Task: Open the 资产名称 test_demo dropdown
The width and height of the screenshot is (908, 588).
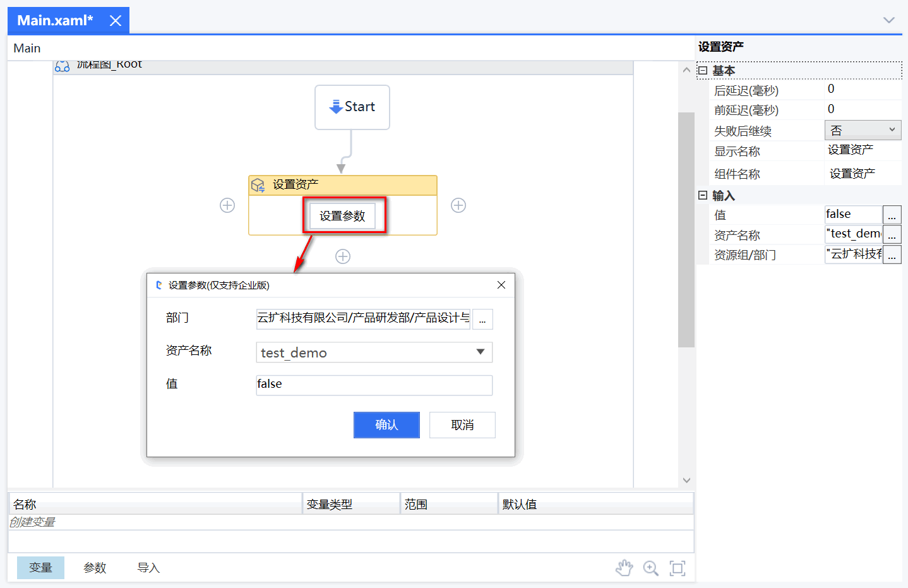Action: (x=374, y=352)
